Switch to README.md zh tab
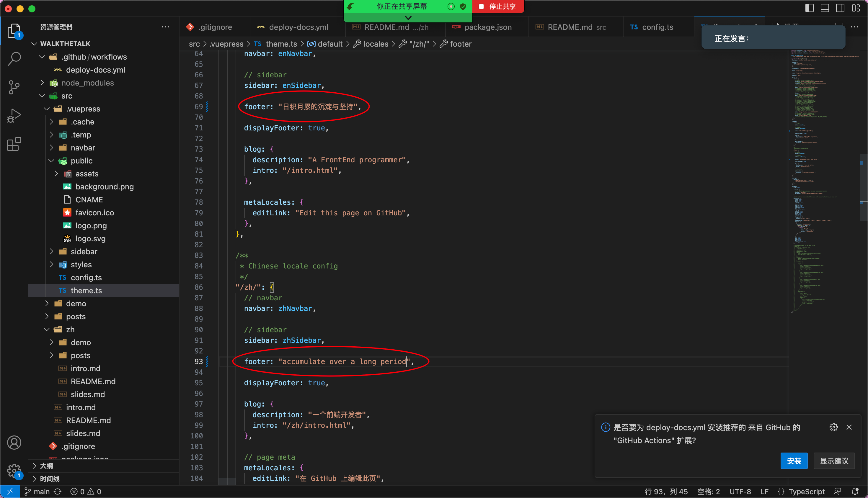This screenshot has height=498, width=868. click(395, 27)
